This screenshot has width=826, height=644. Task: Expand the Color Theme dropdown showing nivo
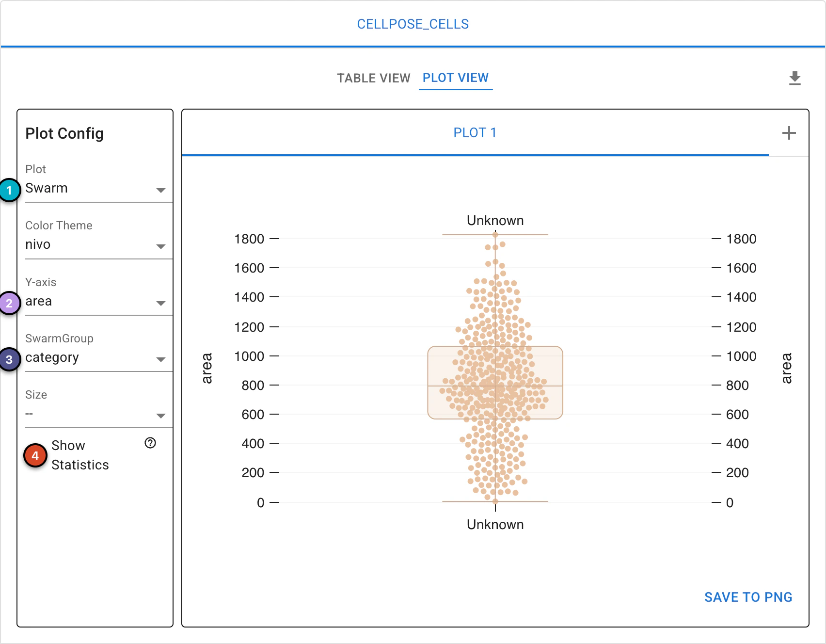pyautogui.click(x=99, y=245)
